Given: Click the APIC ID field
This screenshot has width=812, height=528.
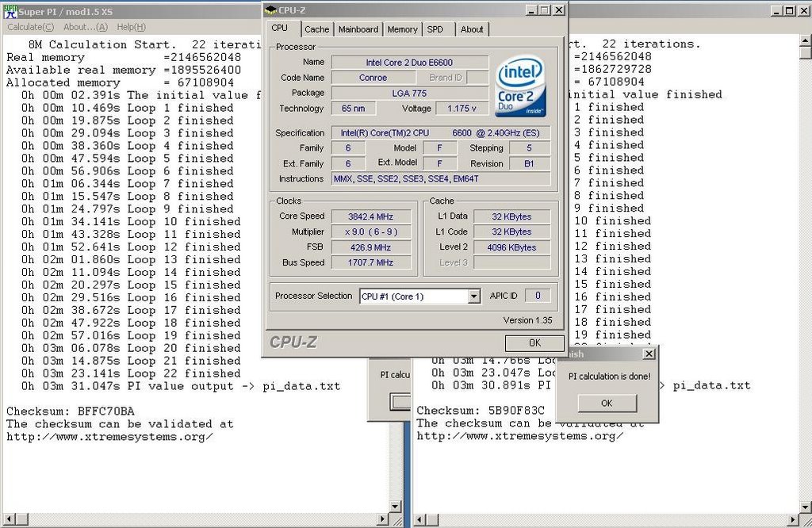Looking at the screenshot, I should tap(538, 296).
